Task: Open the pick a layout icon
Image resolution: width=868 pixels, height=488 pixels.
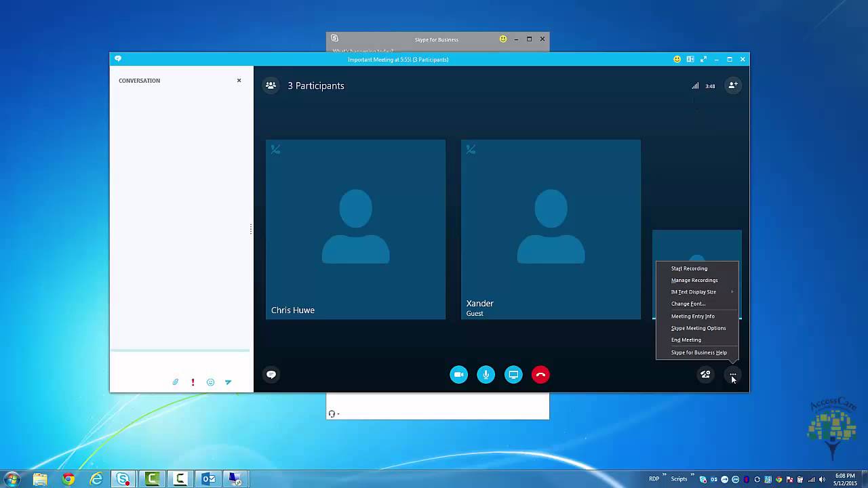Action: click(690, 60)
